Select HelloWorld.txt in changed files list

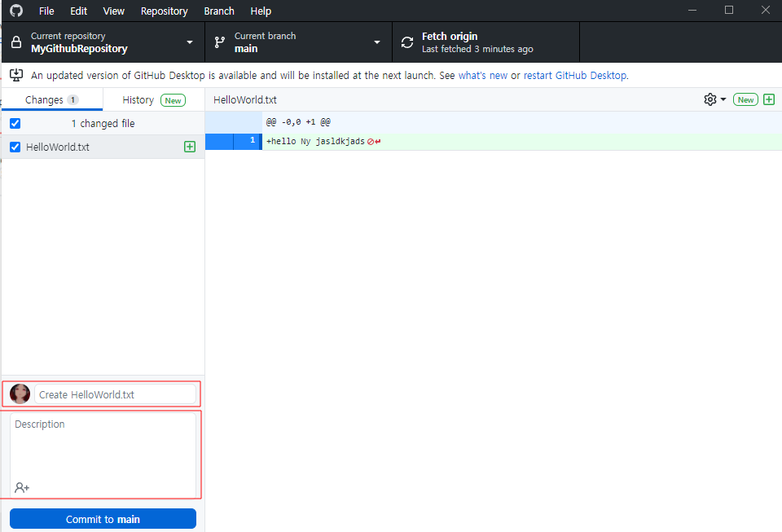click(x=103, y=147)
